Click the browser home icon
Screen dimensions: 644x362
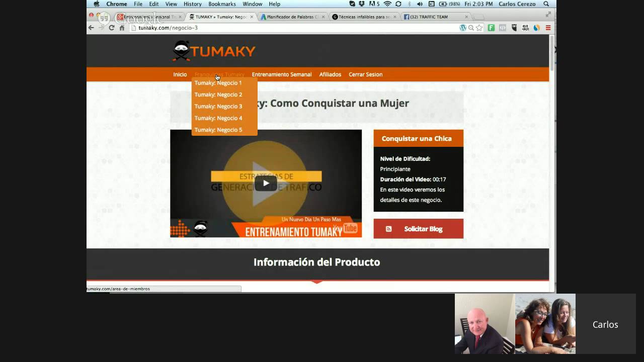[x=122, y=28]
